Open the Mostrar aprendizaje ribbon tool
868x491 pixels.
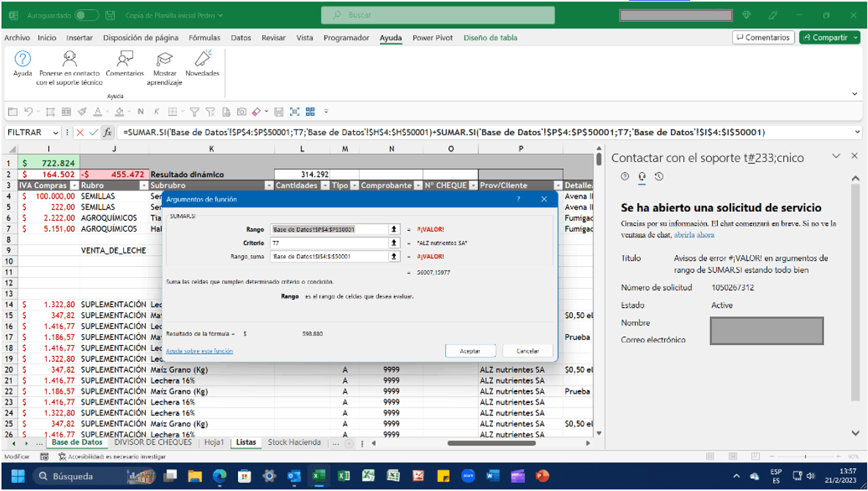click(x=164, y=68)
